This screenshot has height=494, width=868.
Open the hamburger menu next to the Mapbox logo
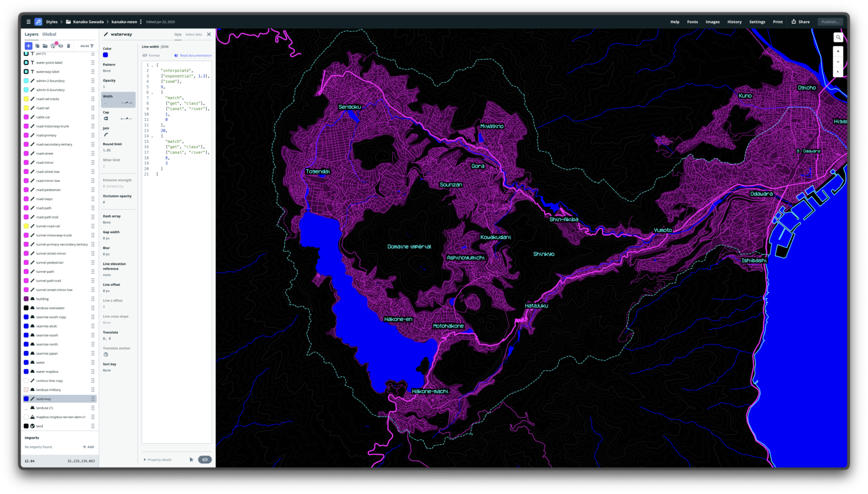point(28,22)
